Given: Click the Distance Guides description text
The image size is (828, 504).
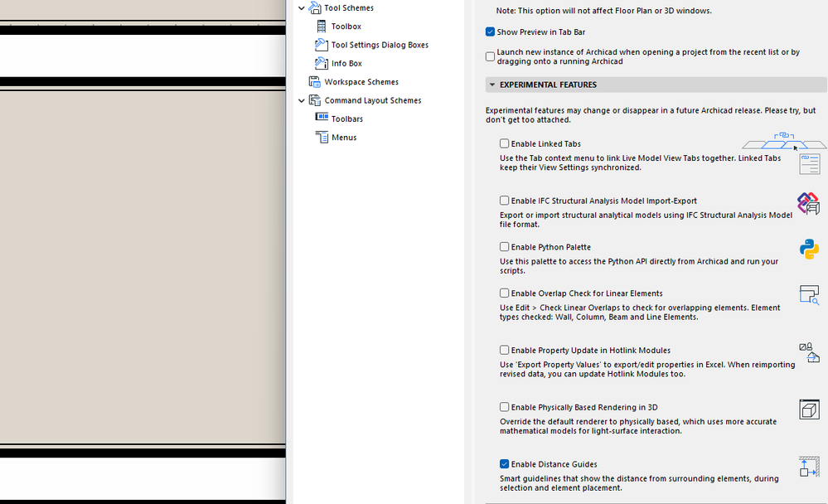Looking at the screenshot, I should pos(639,483).
